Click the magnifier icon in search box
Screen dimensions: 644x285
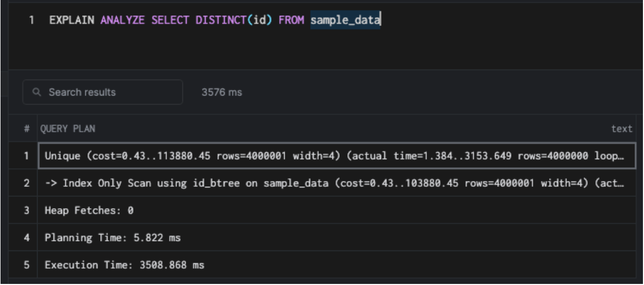(37, 92)
